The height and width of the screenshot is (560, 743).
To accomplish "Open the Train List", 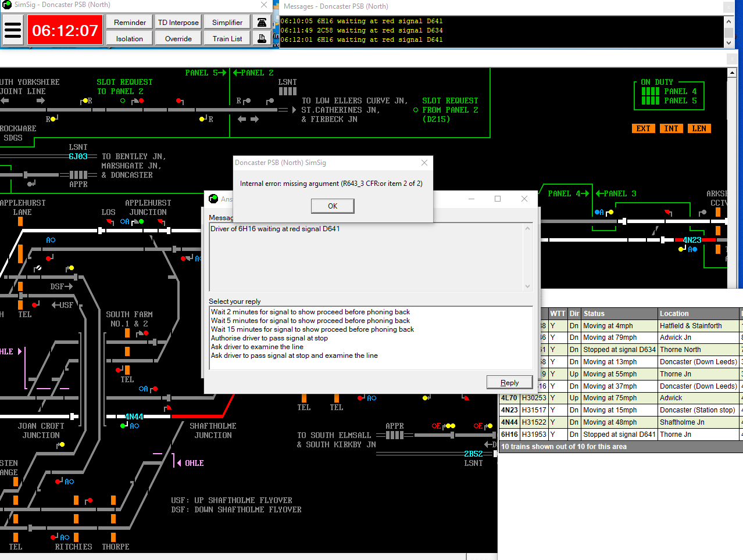I will click(x=227, y=38).
